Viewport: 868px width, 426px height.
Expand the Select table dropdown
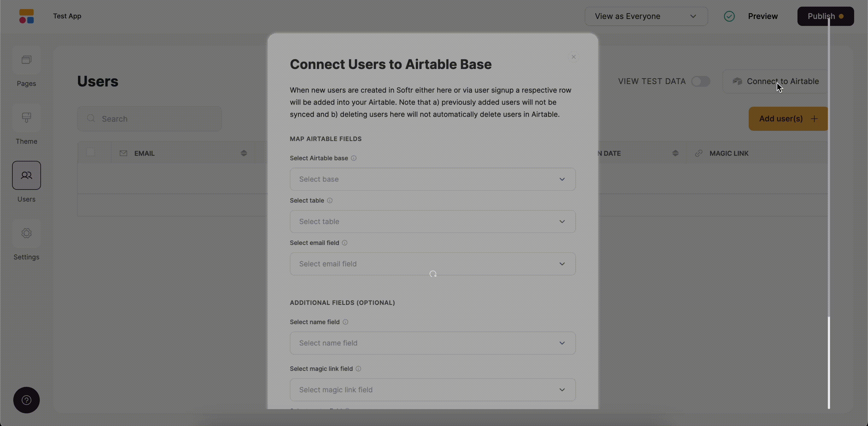tap(432, 222)
